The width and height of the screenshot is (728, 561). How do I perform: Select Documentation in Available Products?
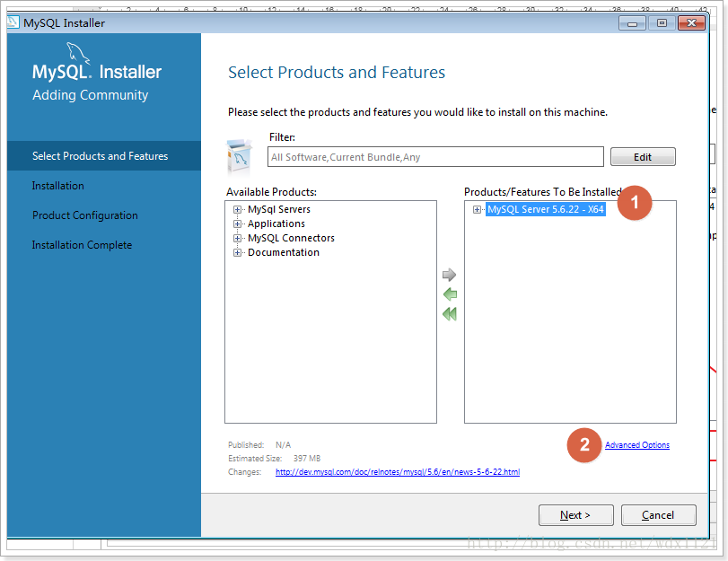pos(284,252)
